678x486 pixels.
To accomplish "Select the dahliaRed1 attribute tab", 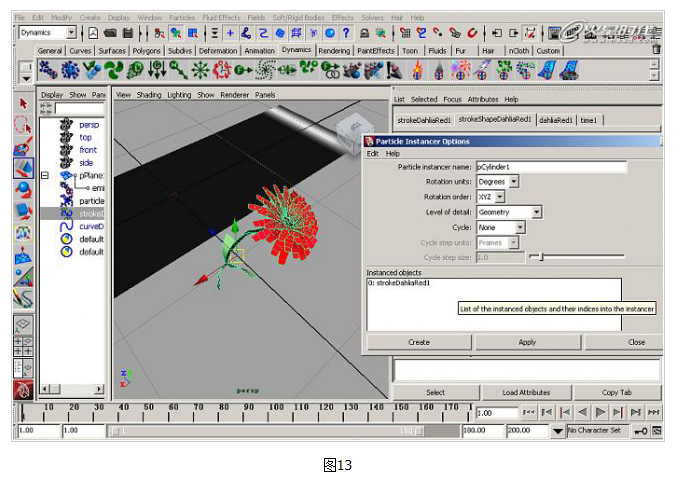I will point(556,120).
